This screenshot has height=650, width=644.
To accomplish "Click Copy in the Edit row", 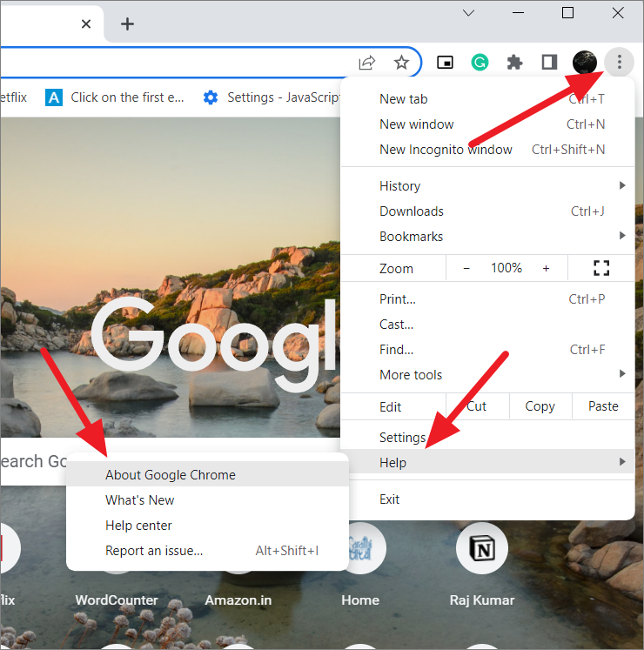I will (540, 406).
